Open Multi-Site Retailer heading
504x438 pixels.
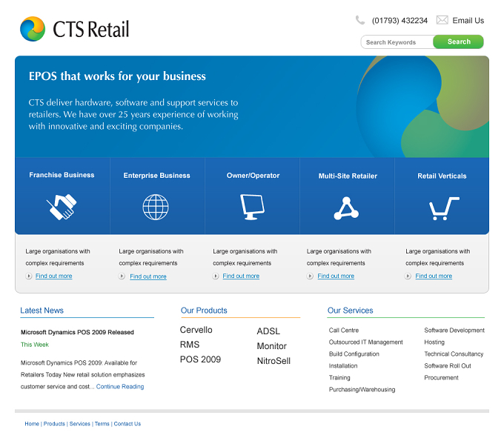348,176
